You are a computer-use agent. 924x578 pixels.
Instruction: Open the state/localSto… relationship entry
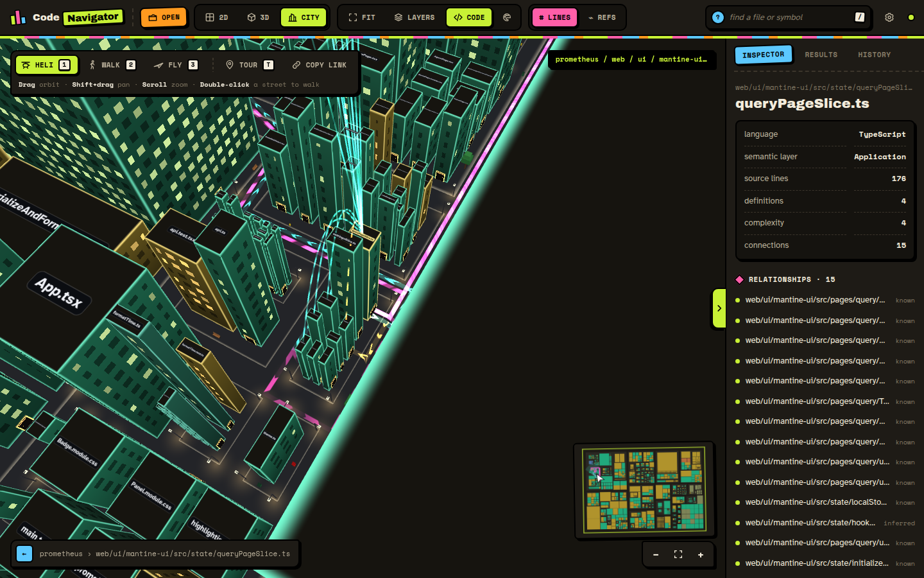[x=825, y=502]
